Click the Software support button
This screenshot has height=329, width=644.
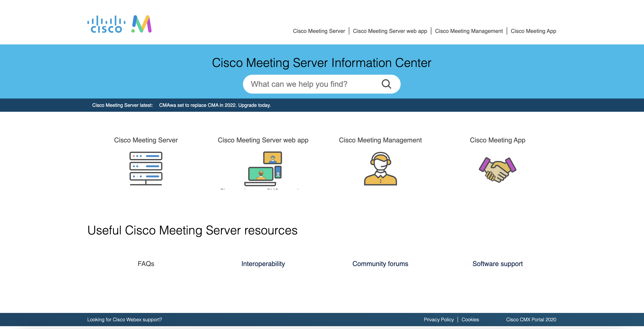[x=497, y=264]
